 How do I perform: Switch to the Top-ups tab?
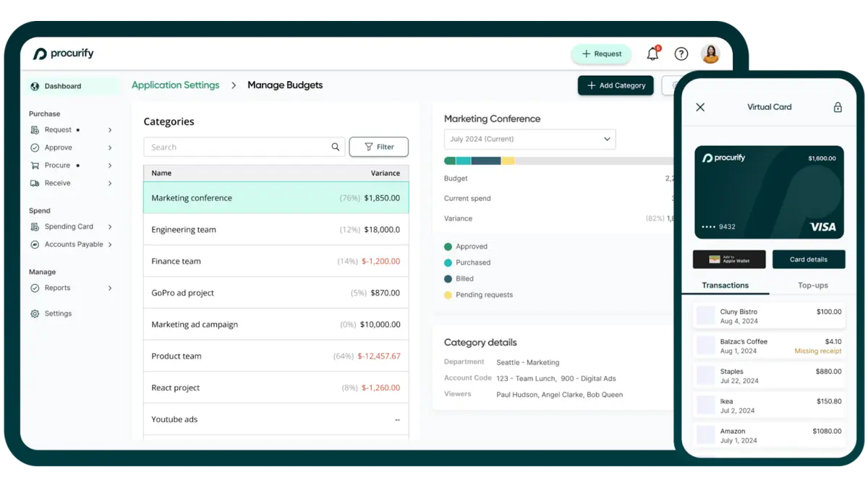(812, 286)
